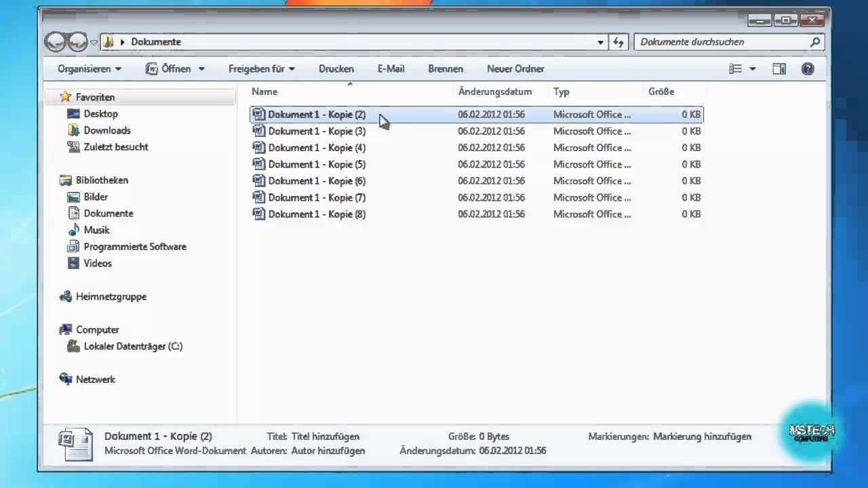Screen dimensions: 868x488
Task: Select file name 'Dokument 1 - Kopie (6)'
Action: tap(317, 181)
